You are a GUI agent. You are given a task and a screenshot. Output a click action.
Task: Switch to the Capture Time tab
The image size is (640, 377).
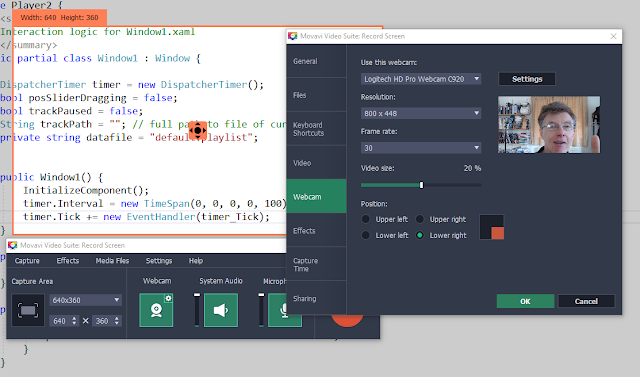coord(316,264)
